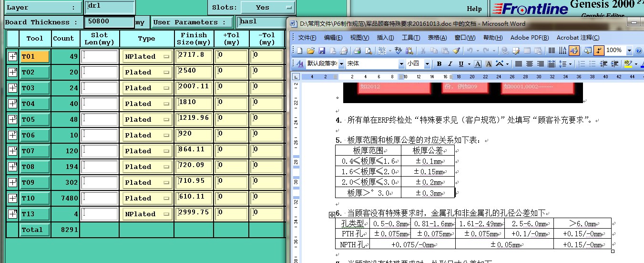Open the 文件(F) menu
This screenshot has width=644, height=263.
(307, 38)
